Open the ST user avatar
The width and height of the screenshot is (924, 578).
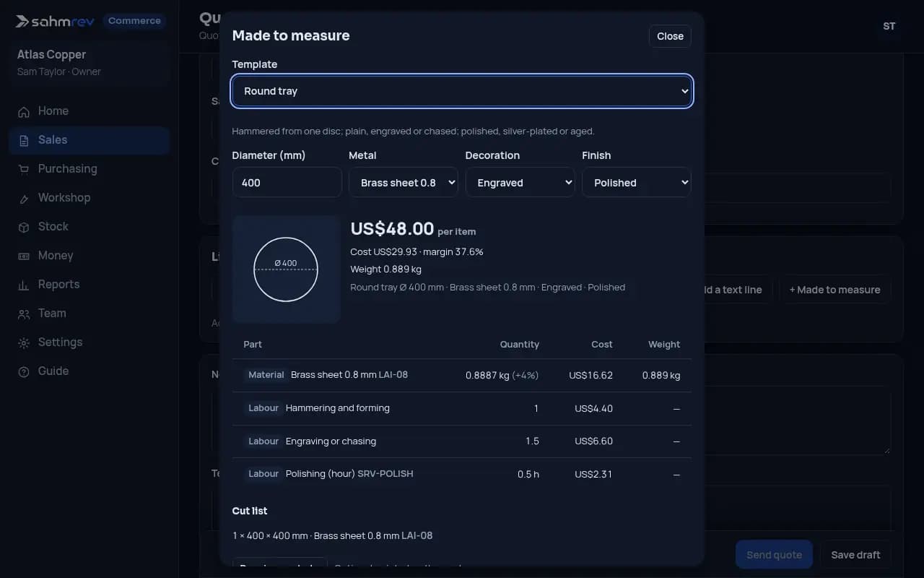[x=889, y=26]
